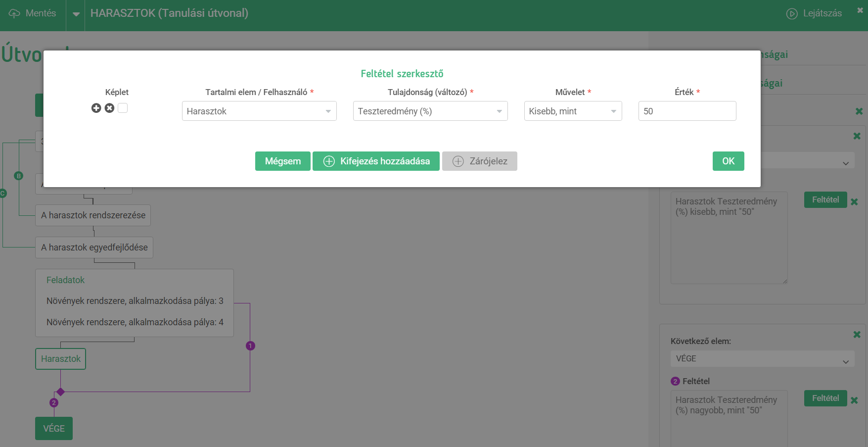Select node A harasztok rendszerezése
The height and width of the screenshot is (447, 868).
click(x=93, y=215)
